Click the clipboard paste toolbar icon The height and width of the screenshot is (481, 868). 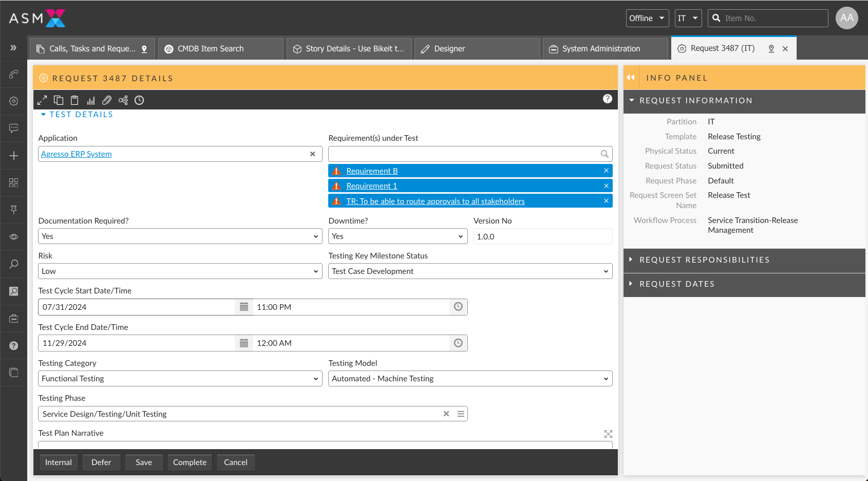click(x=74, y=100)
